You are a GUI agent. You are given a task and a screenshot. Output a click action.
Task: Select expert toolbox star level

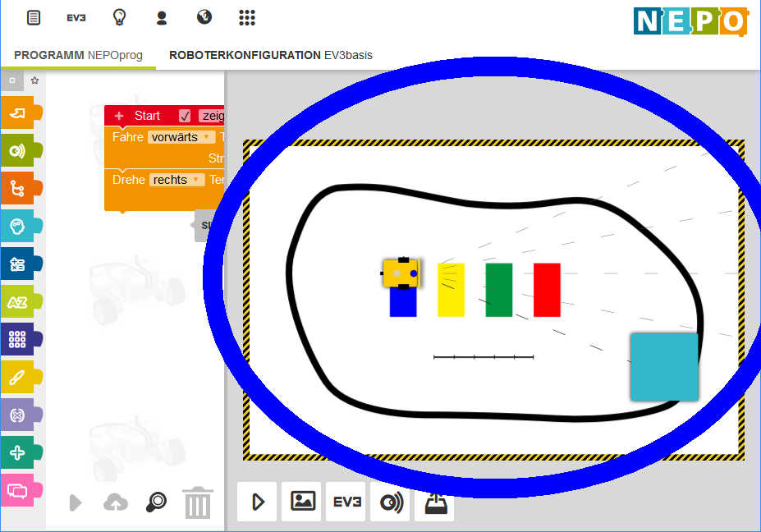coord(34,80)
